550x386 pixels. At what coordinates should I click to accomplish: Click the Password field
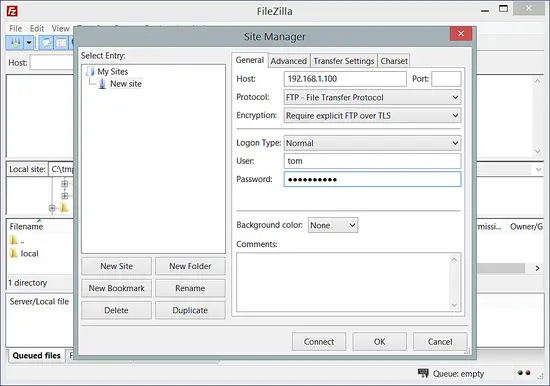tap(372, 179)
